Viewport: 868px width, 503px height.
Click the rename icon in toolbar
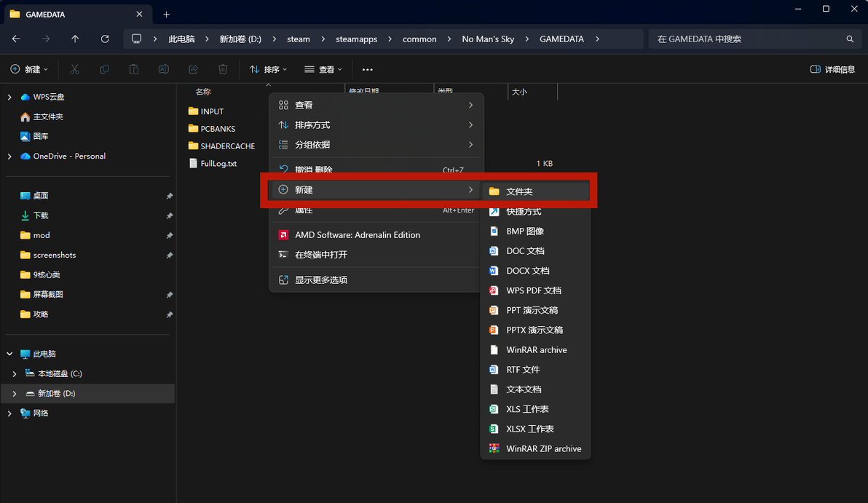[x=163, y=69]
